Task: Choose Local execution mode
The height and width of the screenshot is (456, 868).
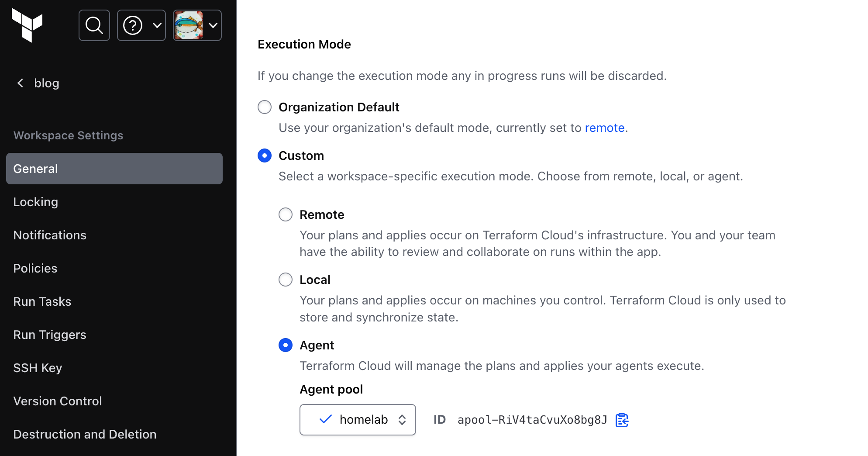Action: point(286,280)
